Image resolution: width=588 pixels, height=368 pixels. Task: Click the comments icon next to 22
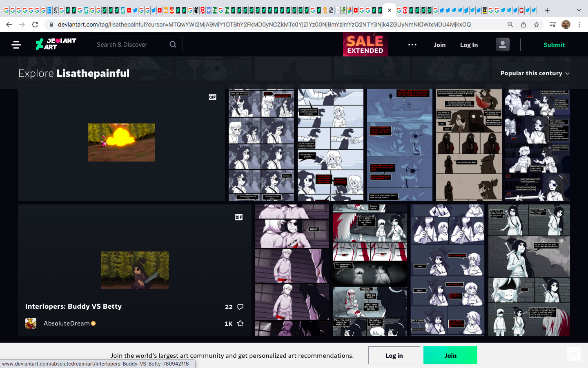coord(241,307)
